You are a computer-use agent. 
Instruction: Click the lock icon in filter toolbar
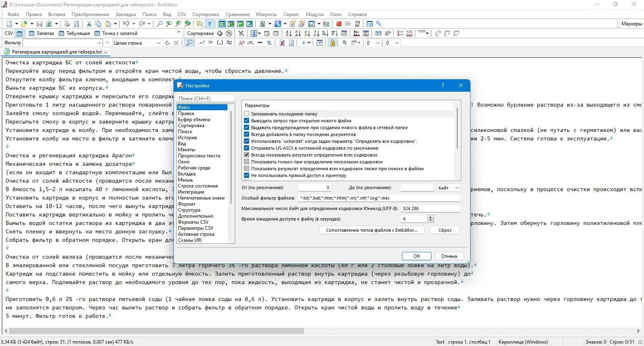coord(332,43)
